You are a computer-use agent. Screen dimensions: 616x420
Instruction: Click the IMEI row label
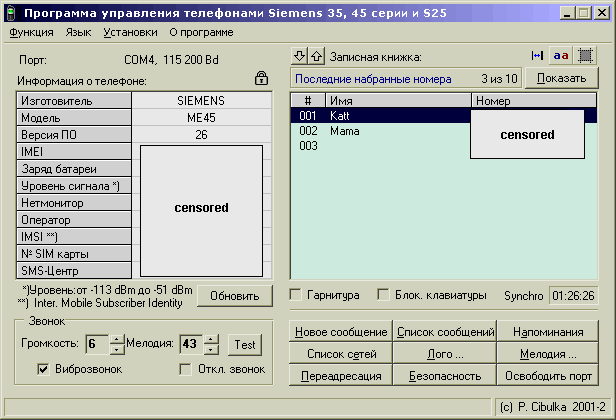point(74,152)
